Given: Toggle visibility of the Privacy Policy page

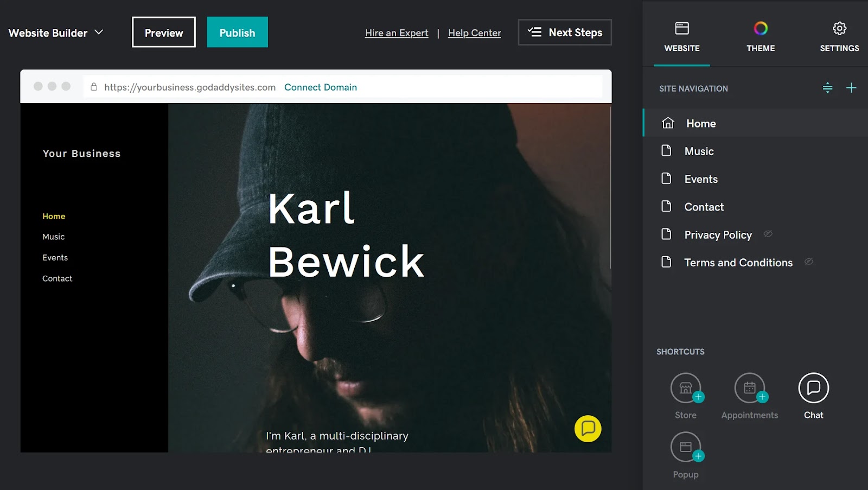Looking at the screenshot, I should [768, 234].
